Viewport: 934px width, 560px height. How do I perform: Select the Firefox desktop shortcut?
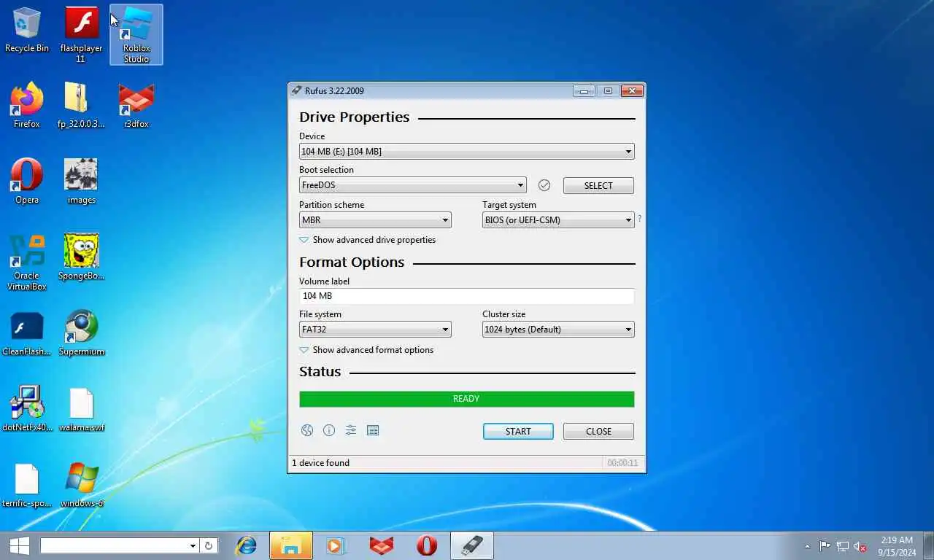click(x=27, y=106)
